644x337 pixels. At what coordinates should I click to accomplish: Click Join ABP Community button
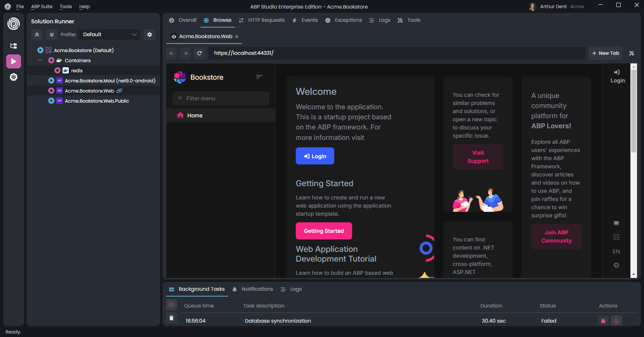pos(557,236)
